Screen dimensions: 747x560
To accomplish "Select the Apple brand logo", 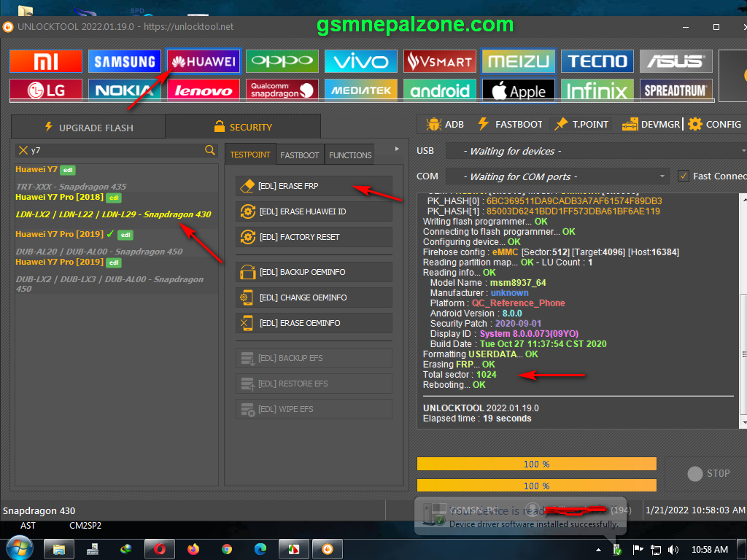I will (x=519, y=90).
